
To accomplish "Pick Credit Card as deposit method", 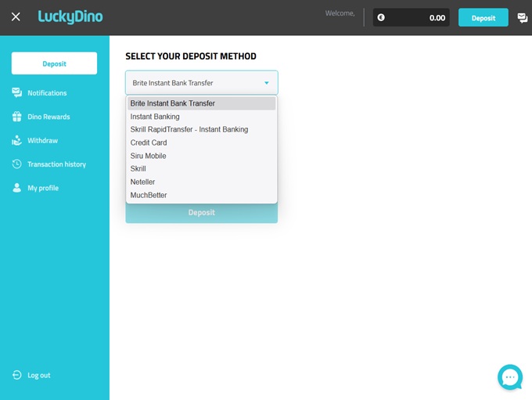I will [x=149, y=142].
